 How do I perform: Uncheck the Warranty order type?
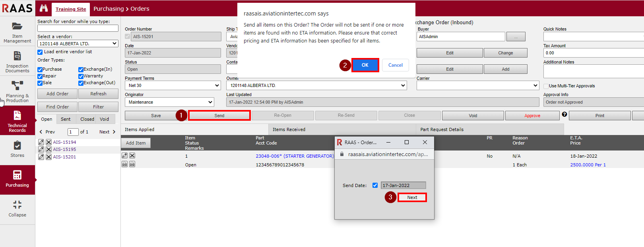(81, 76)
